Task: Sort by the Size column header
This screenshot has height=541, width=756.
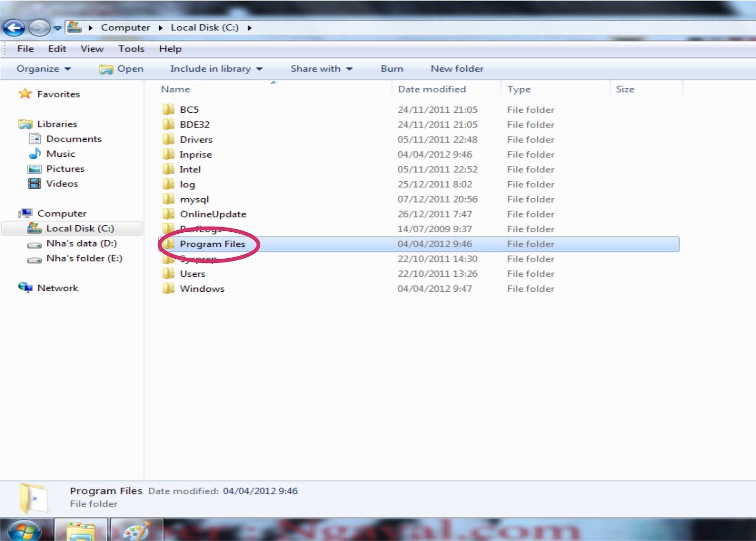Action: pyautogui.click(x=625, y=89)
